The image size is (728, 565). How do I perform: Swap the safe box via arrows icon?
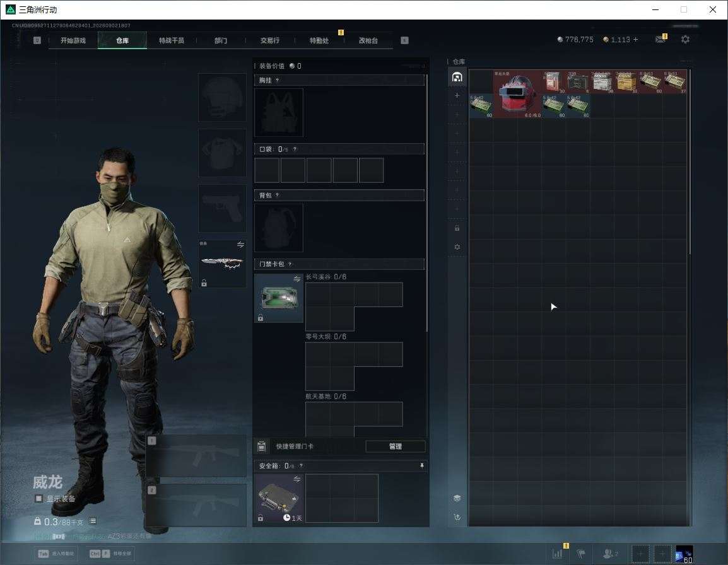(x=296, y=479)
